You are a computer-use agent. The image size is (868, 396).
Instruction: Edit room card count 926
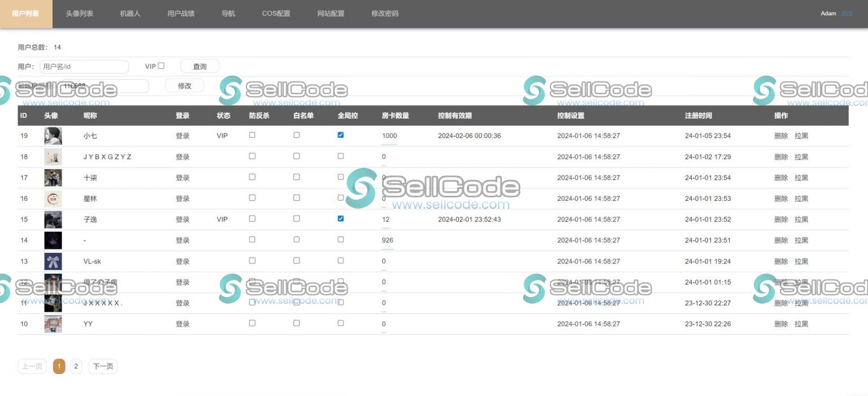[388, 241]
